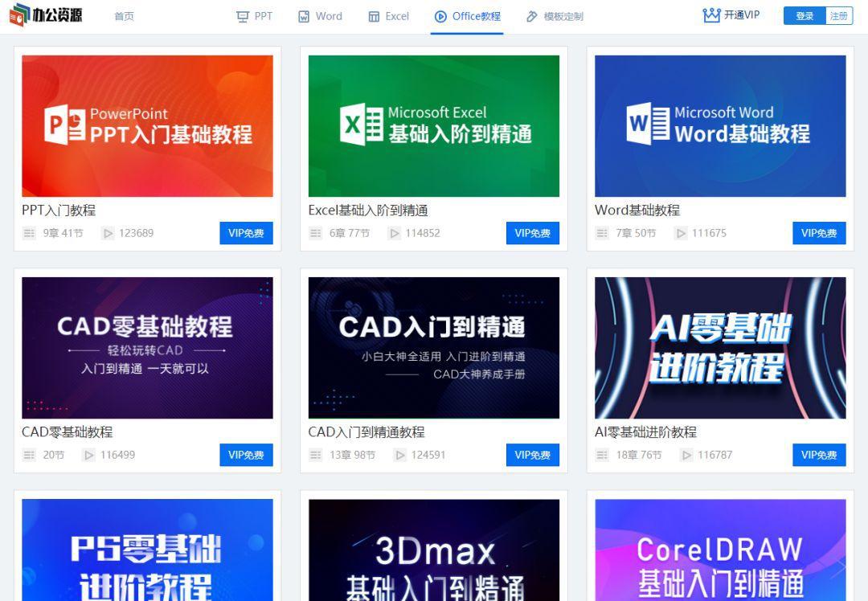Click the 模板定制 pen icon

(x=532, y=17)
